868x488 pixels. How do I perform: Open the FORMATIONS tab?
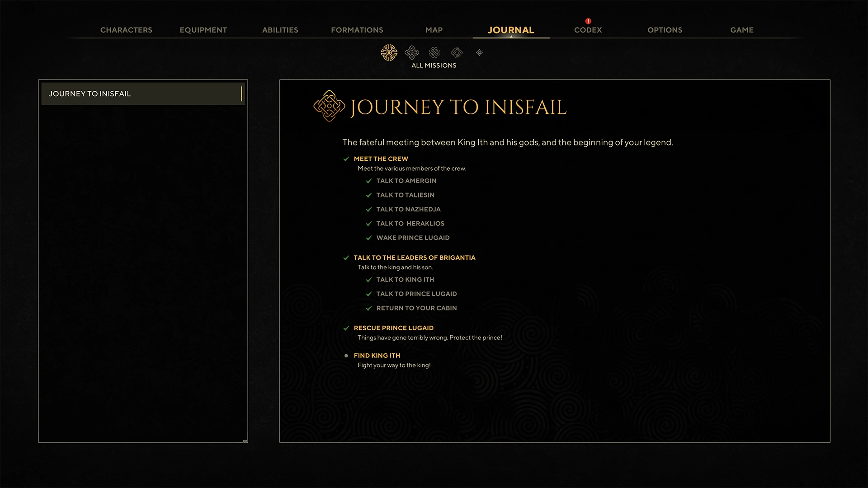[x=357, y=30]
